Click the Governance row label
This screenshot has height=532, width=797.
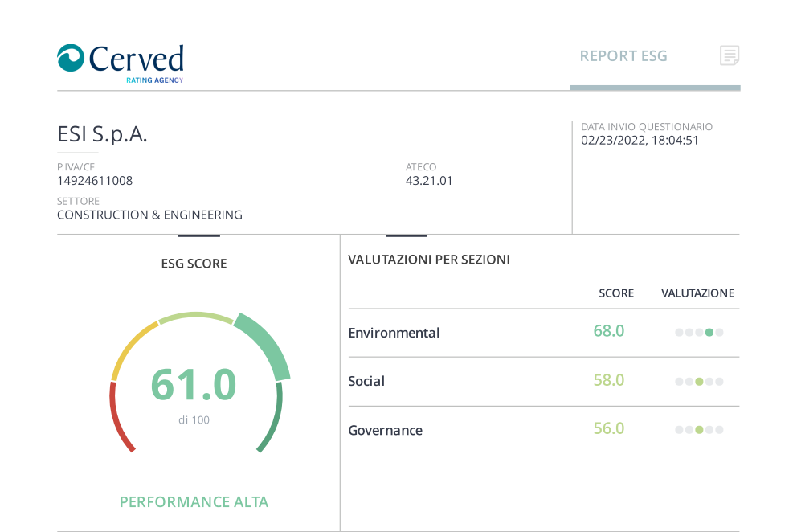point(386,430)
